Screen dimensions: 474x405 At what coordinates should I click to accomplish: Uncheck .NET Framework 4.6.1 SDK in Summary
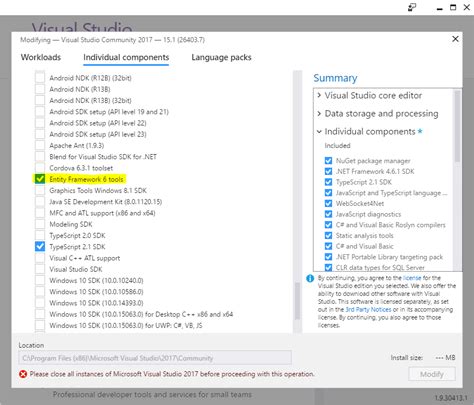click(x=328, y=171)
